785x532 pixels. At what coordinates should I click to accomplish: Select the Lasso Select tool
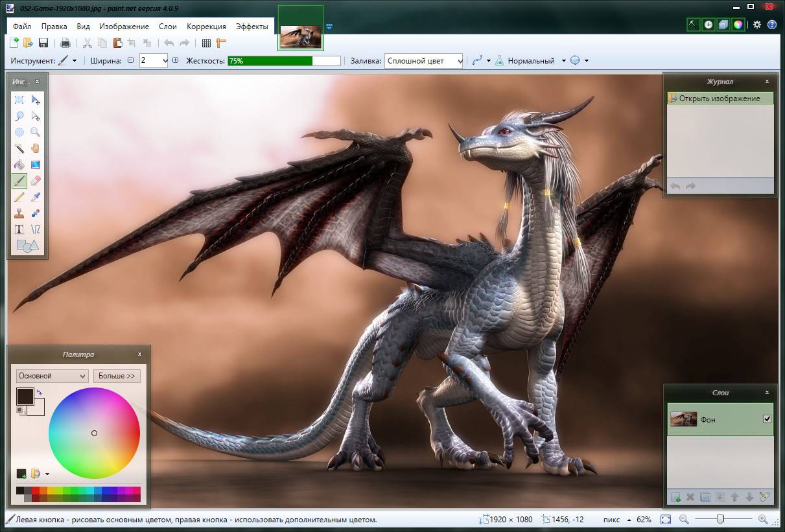click(x=19, y=116)
